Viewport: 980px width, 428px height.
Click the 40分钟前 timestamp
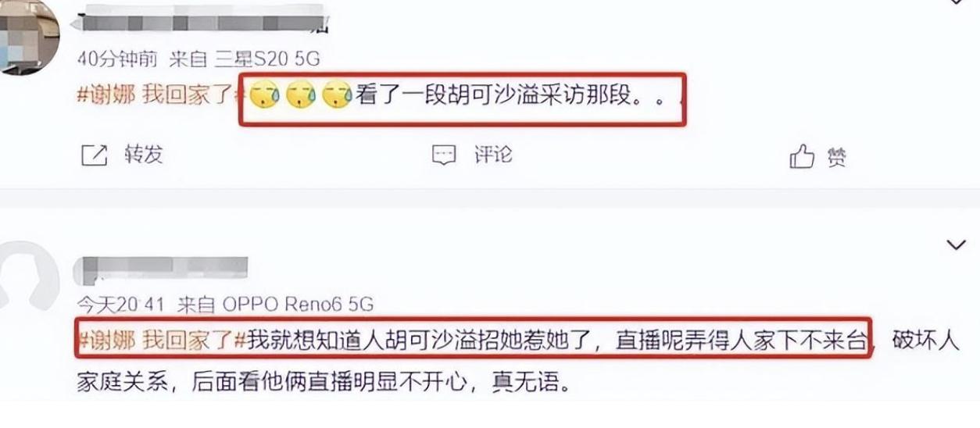(119, 59)
